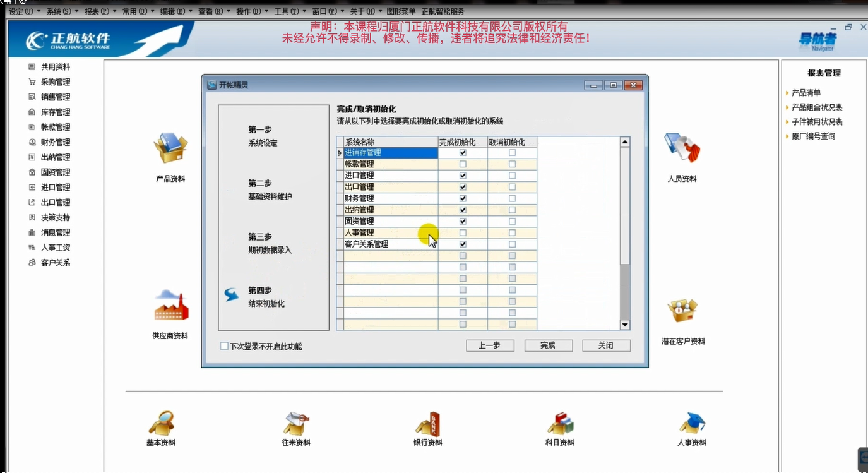Uncheck 完成初始化 for 出口管理

[463, 187]
